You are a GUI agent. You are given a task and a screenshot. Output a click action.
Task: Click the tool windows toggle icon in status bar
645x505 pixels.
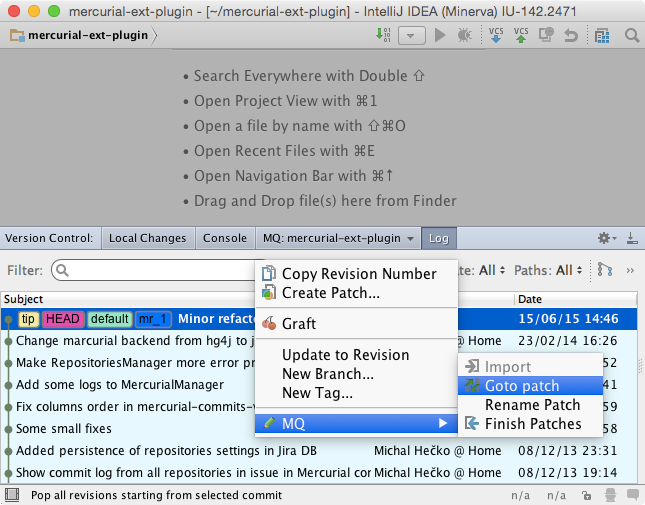pos(12,495)
